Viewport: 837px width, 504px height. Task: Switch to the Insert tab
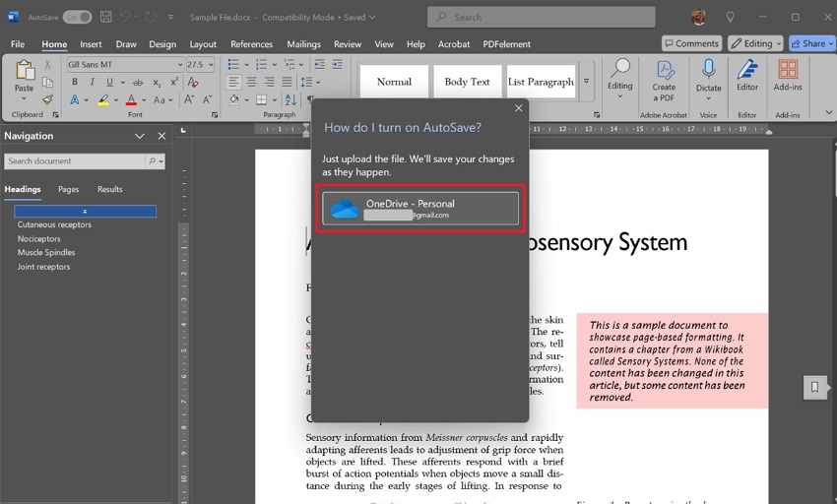click(x=91, y=44)
